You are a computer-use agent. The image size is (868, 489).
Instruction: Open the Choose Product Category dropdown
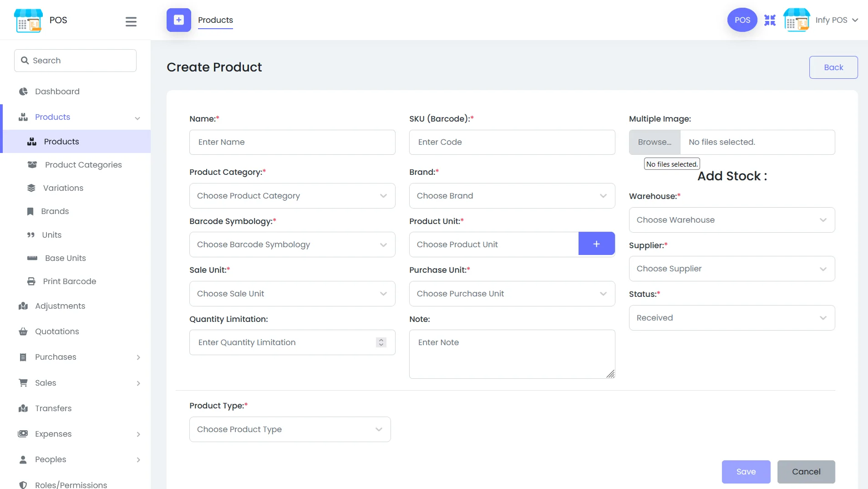tap(292, 196)
